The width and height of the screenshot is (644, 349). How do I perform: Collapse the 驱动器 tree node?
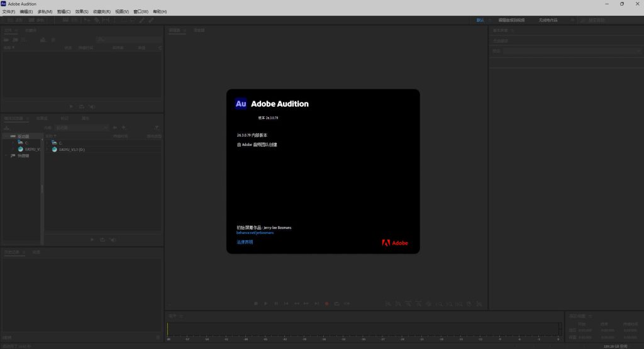(x=7, y=136)
